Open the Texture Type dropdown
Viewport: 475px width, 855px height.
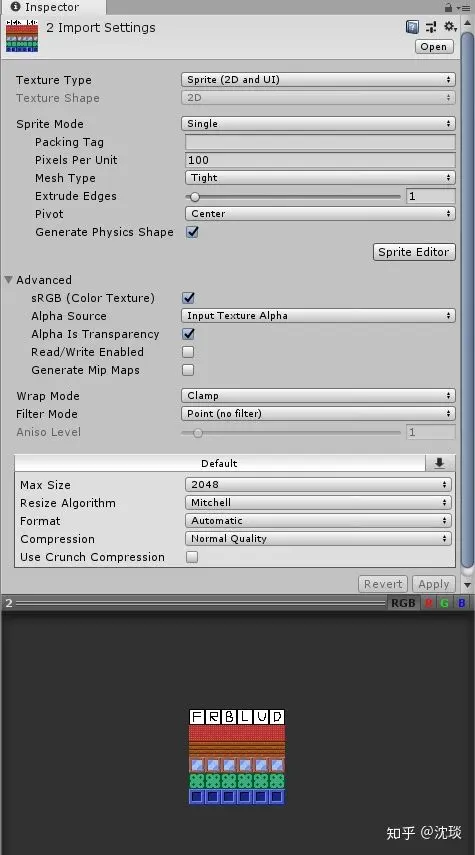[318, 80]
